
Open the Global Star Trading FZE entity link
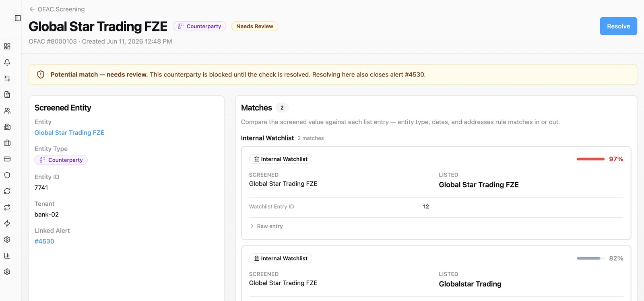point(69,133)
